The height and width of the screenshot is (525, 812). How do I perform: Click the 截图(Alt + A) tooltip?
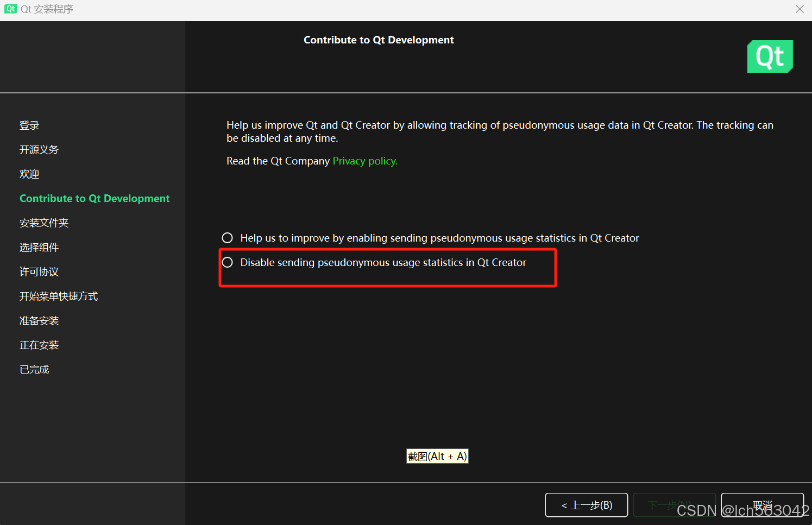[x=437, y=457]
